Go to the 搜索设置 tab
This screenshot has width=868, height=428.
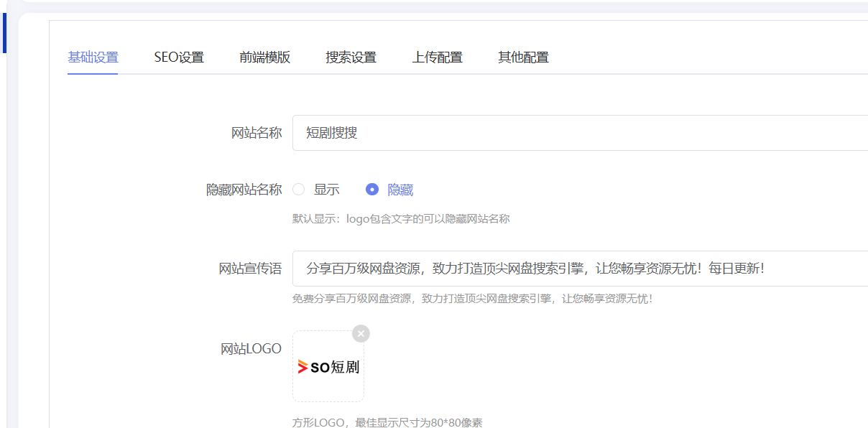[351, 57]
